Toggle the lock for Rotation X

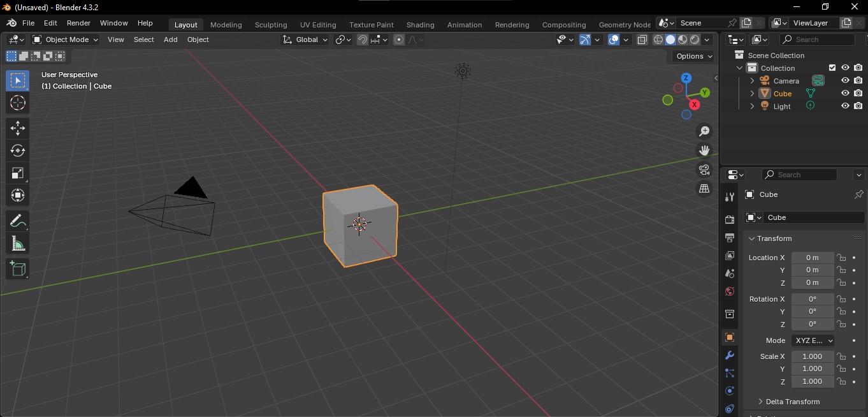point(841,299)
